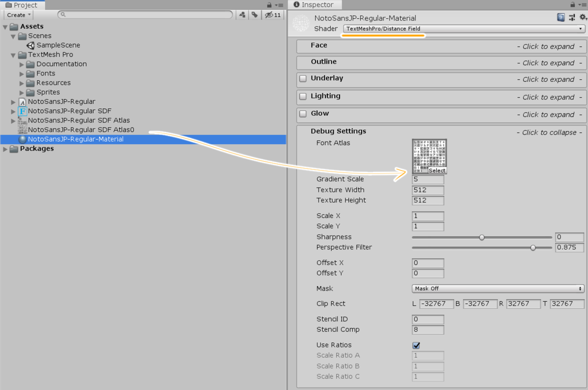Enable the Lighting checkbox
Image resolution: width=588 pixels, height=390 pixels.
pos(303,97)
